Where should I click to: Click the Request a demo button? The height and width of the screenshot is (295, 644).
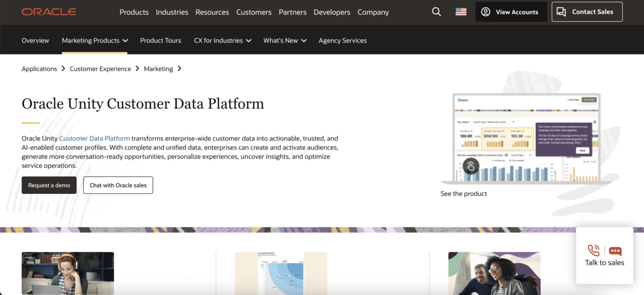point(49,185)
